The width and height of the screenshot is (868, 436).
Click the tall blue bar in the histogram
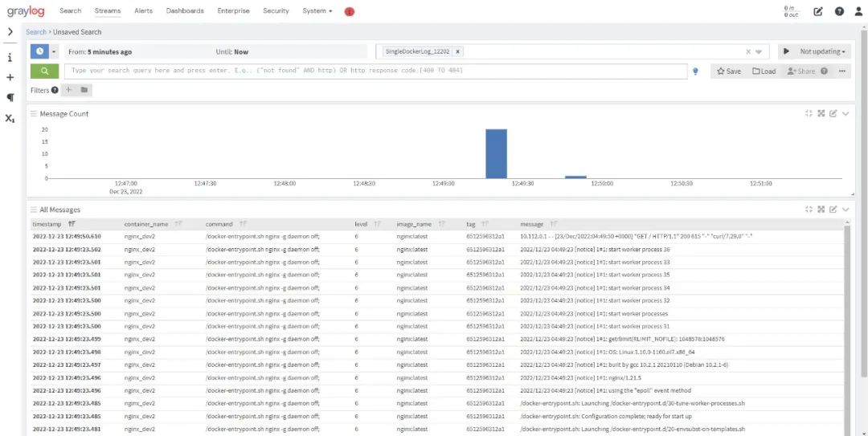tap(496, 153)
